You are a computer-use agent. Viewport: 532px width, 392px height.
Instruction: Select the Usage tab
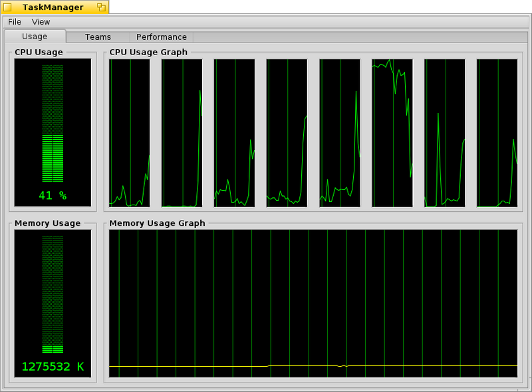click(35, 37)
